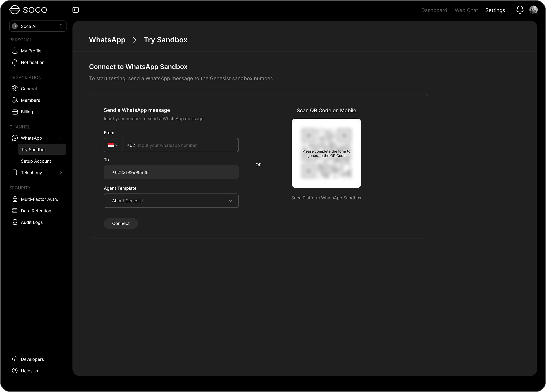Open Data Retention settings
Viewport: 546px width, 392px height.
[36, 211]
